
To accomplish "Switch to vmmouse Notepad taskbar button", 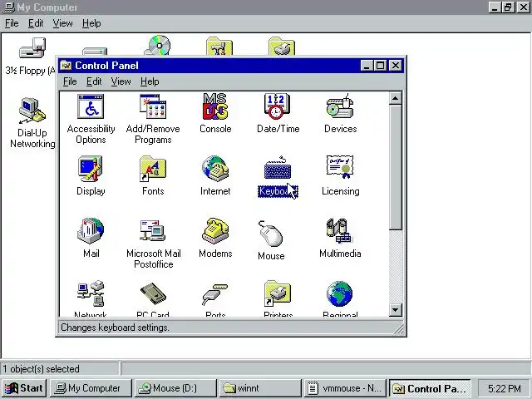I will (346, 388).
